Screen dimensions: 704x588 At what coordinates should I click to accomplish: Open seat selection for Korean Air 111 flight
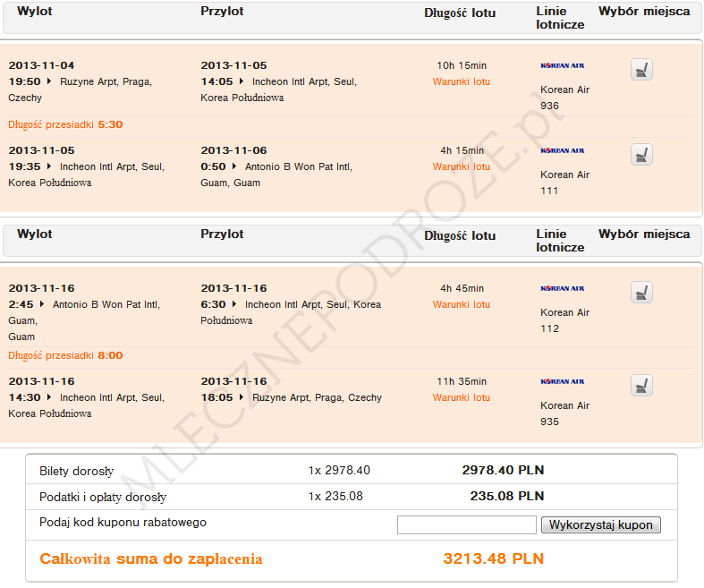tap(641, 155)
